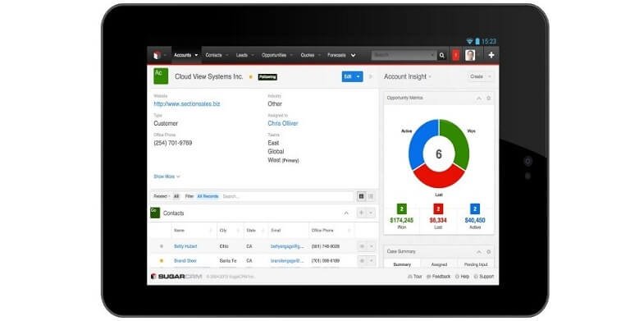The width and height of the screenshot is (644, 321).
Task: Collapse the Contacts subpanel chevron
Action: pyautogui.click(x=346, y=213)
